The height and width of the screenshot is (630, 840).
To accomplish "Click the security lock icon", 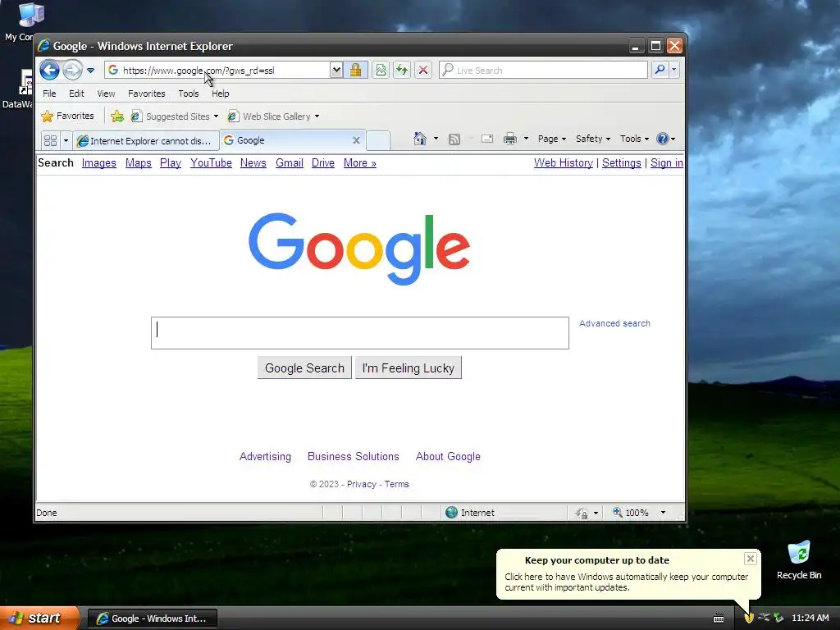I will click(x=355, y=70).
